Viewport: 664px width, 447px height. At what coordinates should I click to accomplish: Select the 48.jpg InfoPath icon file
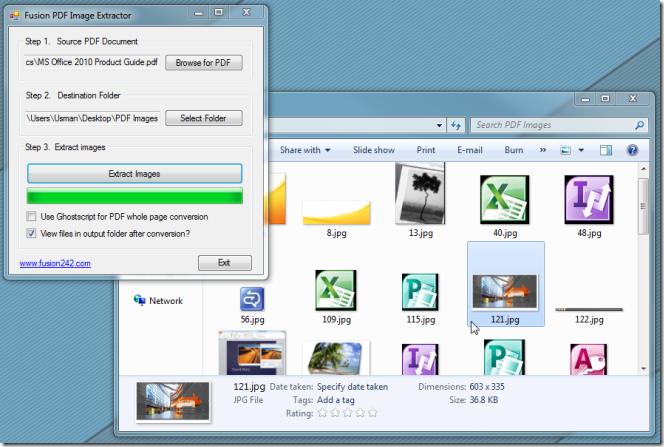click(x=589, y=206)
